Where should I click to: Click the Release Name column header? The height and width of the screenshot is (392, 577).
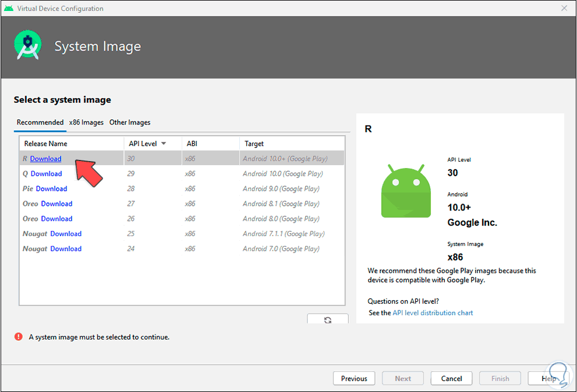click(45, 144)
